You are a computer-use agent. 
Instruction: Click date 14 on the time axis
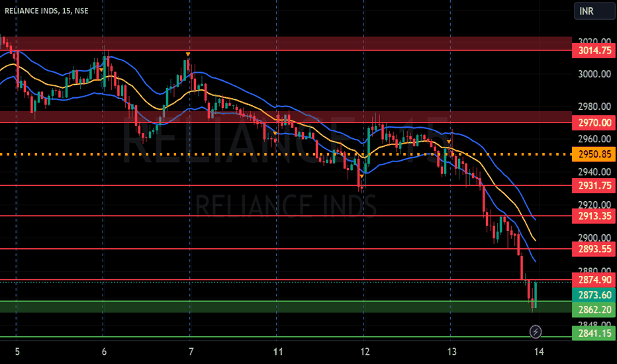[x=539, y=352]
